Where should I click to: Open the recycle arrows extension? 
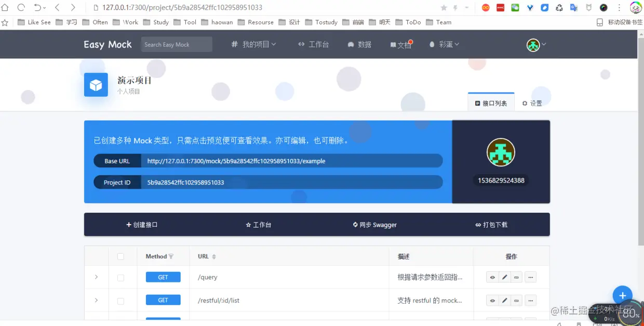[559, 8]
